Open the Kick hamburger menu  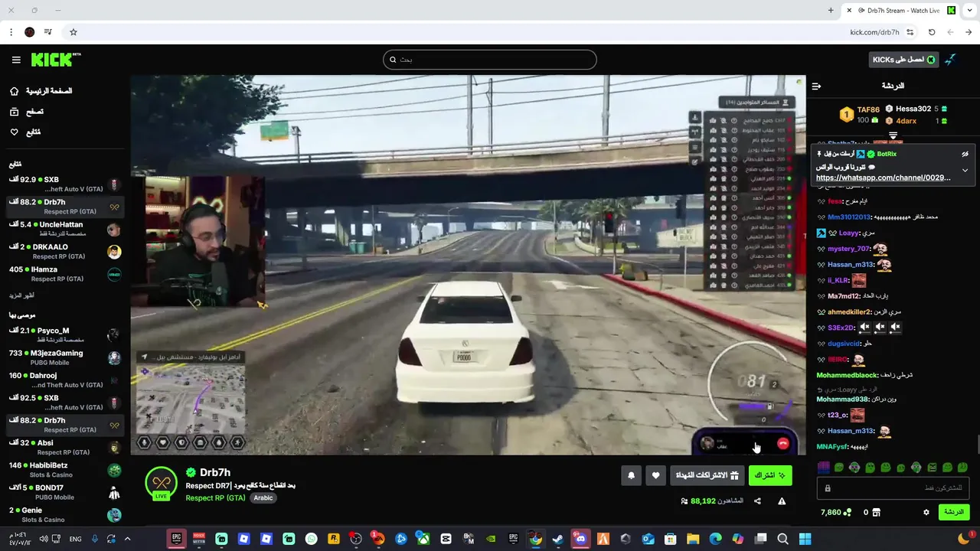pyautogui.click(x=16, y=60)
